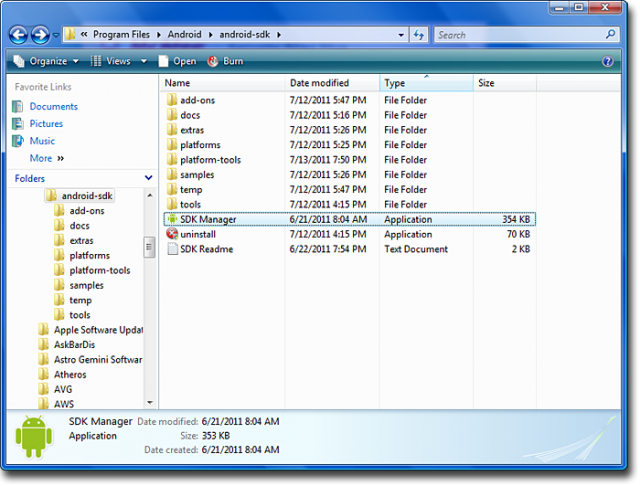Click the refresh icon beside address bar
This screenshot has height=486, width=640.
pos(419,35)
